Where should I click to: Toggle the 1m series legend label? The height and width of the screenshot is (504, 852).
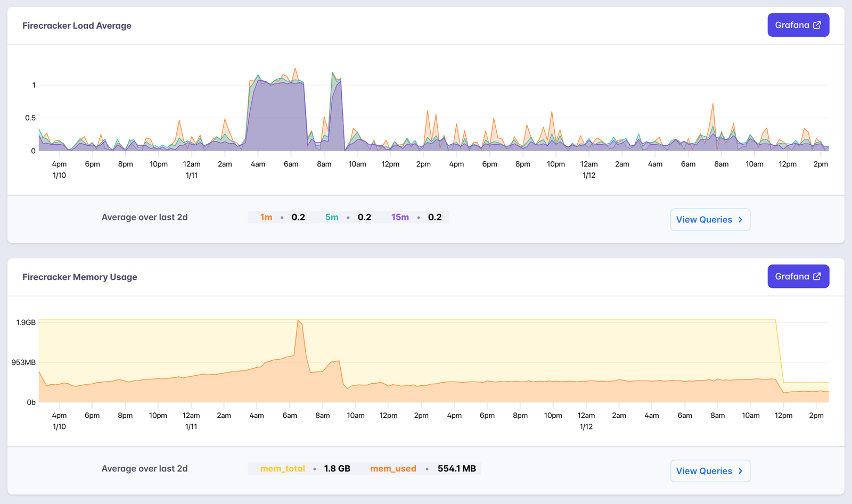[x=266, y=217]
